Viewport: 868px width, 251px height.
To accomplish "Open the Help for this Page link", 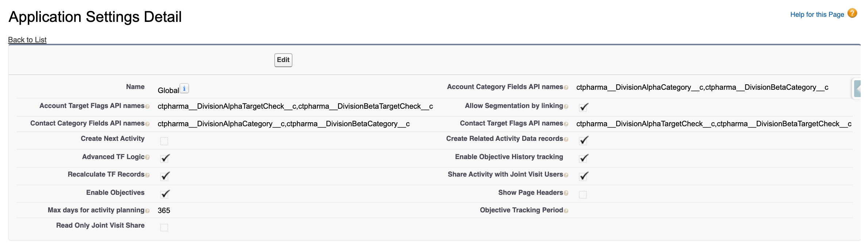I will (x=817, y=15).
